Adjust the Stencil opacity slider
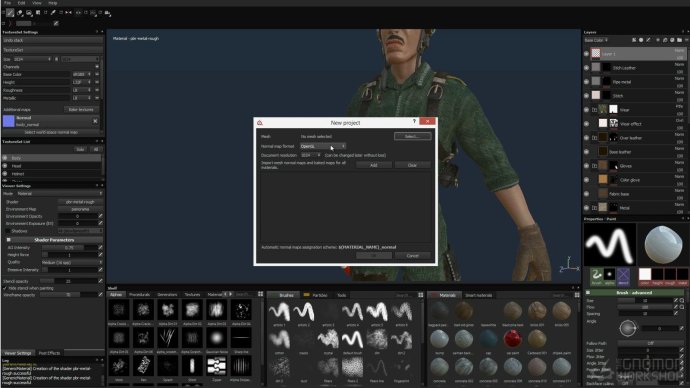 click(x=69, y=281)
